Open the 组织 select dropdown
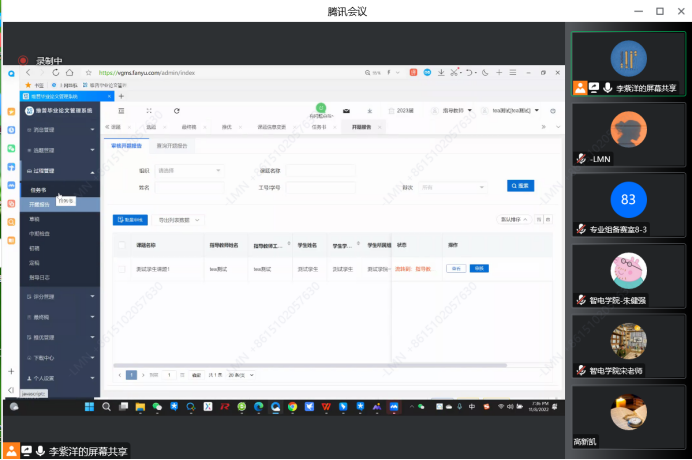 pos(190,171)
